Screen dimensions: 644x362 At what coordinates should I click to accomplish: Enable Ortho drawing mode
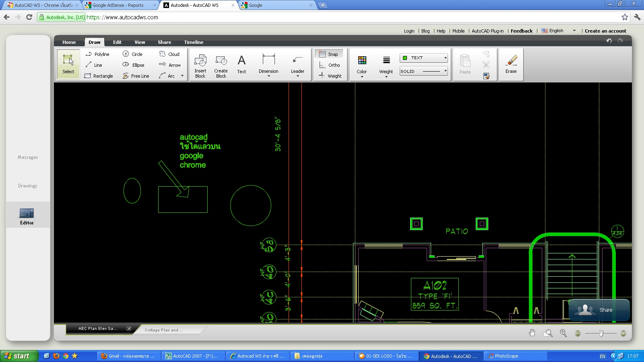(x=330, y=65)
